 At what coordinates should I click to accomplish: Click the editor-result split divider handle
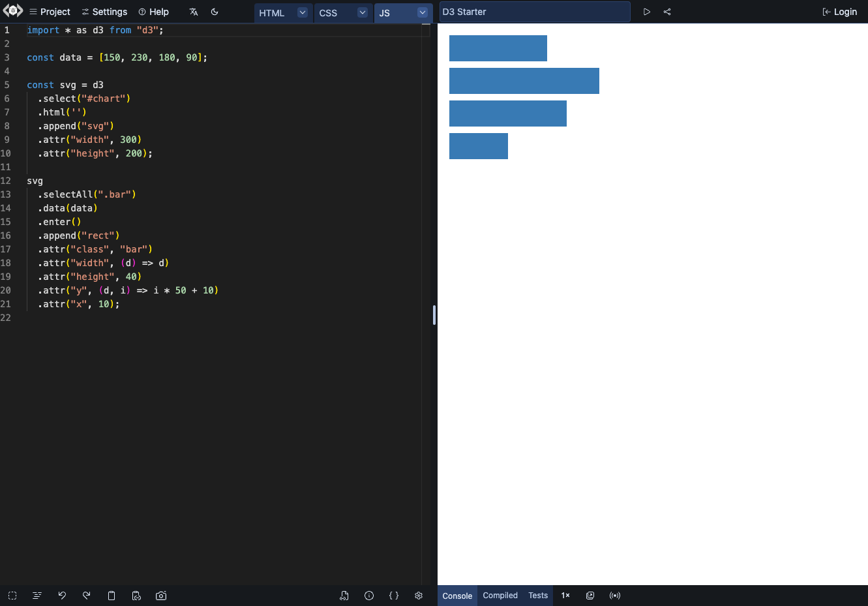[x=434, y=315]
